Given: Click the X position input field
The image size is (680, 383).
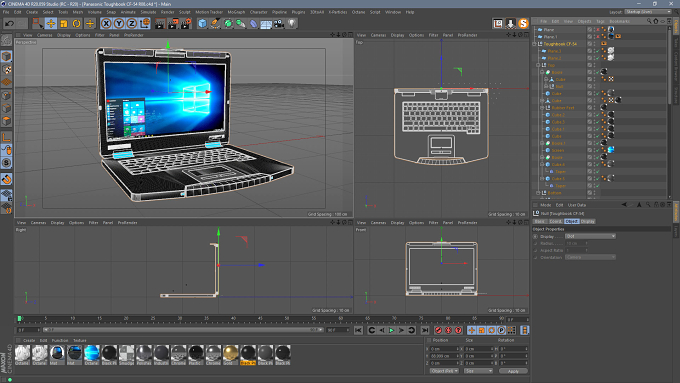Looking at the screenshot, I should (444, 349).
